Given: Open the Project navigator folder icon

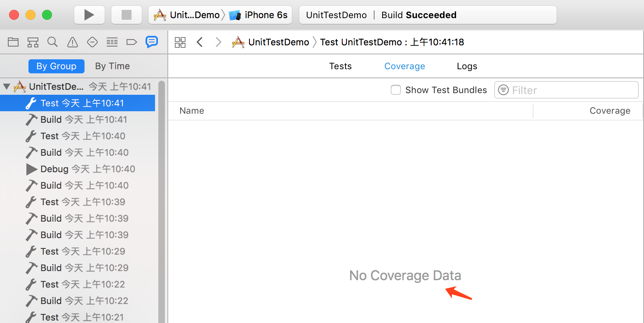Looking at the screenshot, I should 13,42.
